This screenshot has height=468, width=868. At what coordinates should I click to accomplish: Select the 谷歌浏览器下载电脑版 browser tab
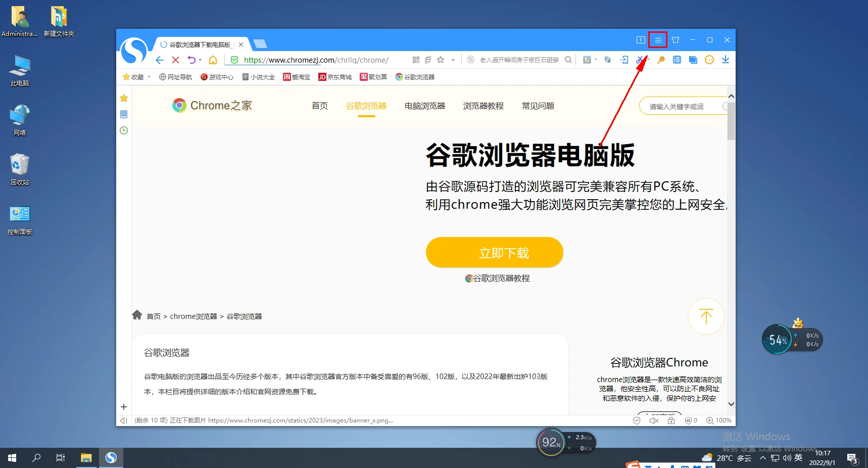point(202,44)
